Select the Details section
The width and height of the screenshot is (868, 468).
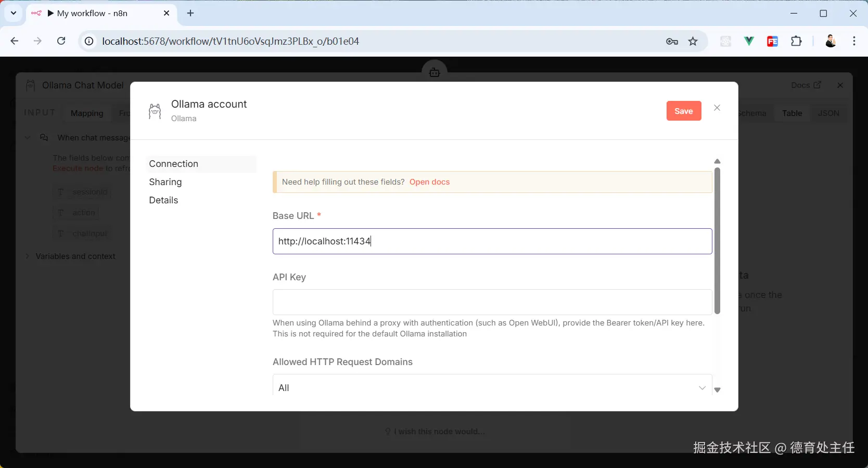point(163,200)
